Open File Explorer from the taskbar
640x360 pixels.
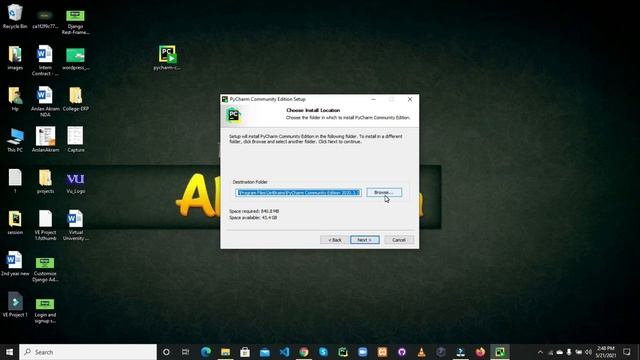225,352
